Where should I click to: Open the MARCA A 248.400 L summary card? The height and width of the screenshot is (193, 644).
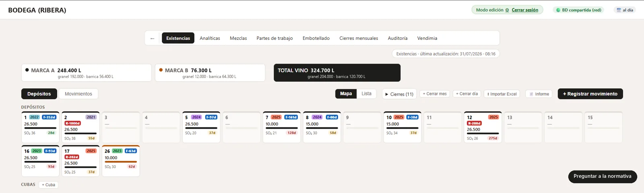pos(87,73)
